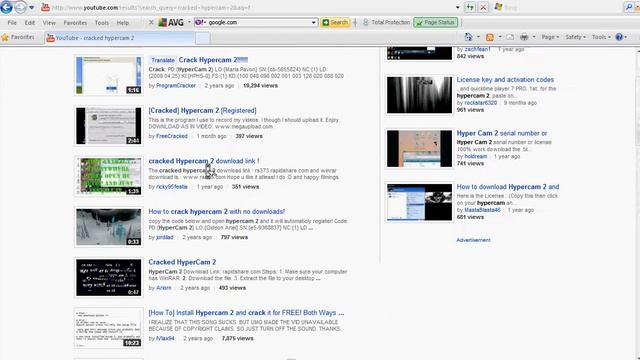Screen dimensions: 640x360
Task: Open the Help menu
Action: click(122, 23)
